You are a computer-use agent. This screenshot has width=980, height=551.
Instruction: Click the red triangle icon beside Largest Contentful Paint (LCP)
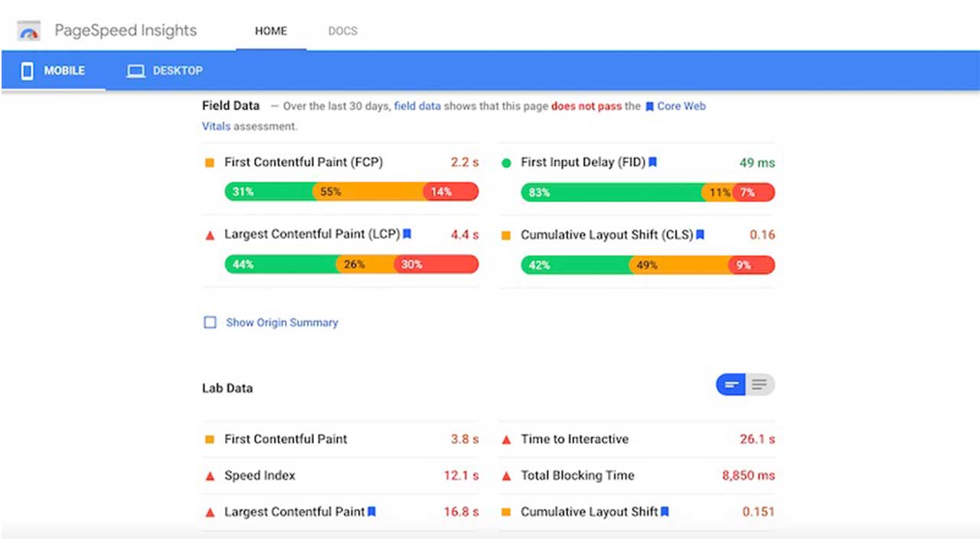(210, 236)
